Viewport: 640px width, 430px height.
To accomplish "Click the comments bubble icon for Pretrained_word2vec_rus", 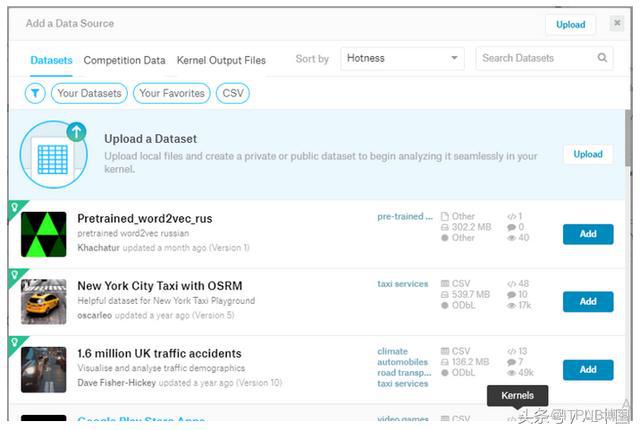I will point(511,227).
